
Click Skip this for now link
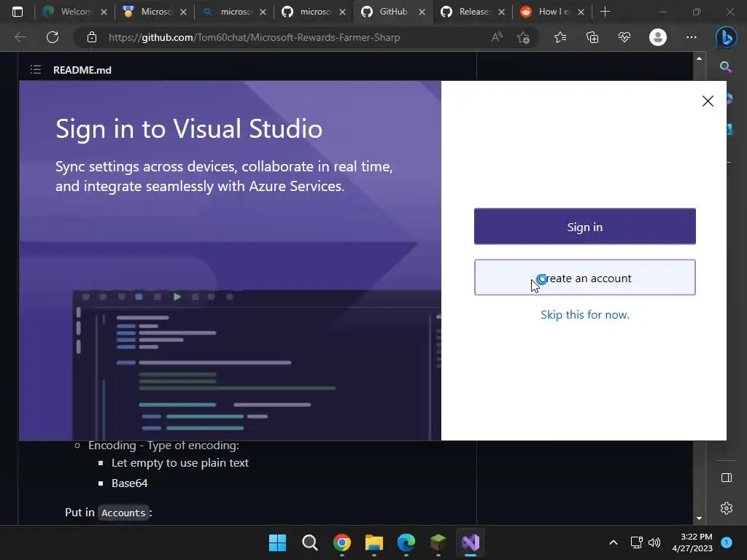[x=584, y=315]
